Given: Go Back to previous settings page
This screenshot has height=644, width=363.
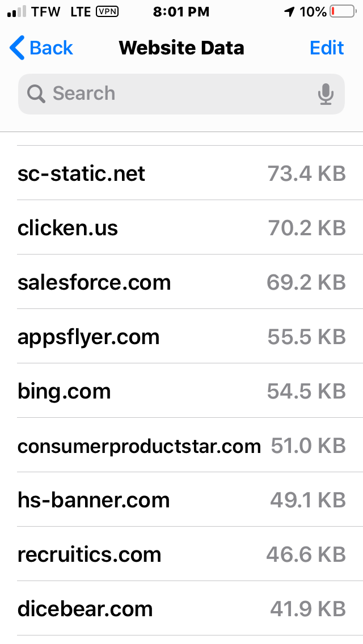Looking at the screenshot, I should [41, 48].
